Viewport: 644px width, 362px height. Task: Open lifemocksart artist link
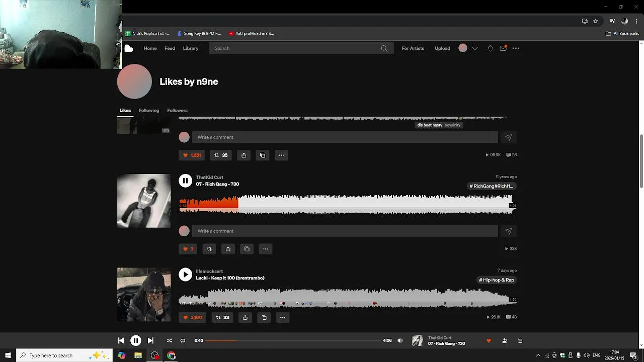point(209,271)
